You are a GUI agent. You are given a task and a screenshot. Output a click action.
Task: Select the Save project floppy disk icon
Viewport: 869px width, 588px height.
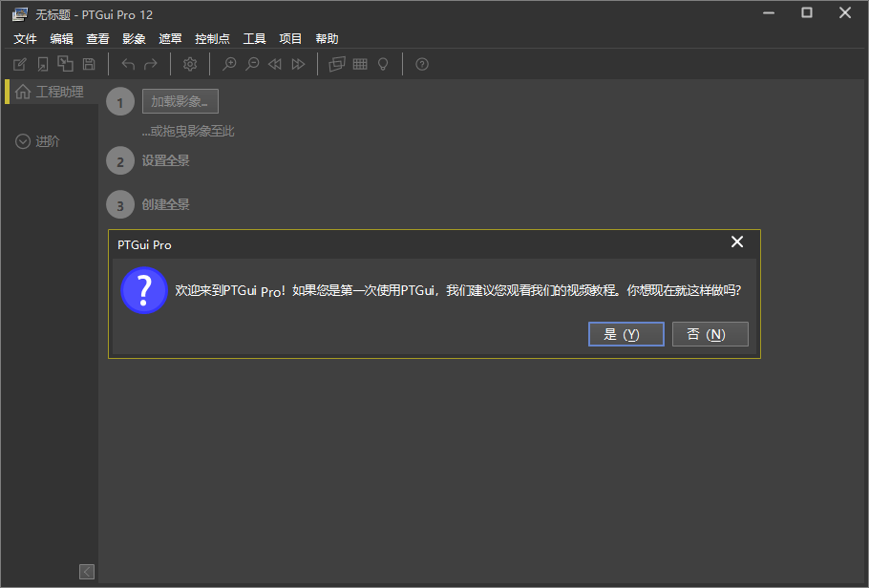coord(88,64)
